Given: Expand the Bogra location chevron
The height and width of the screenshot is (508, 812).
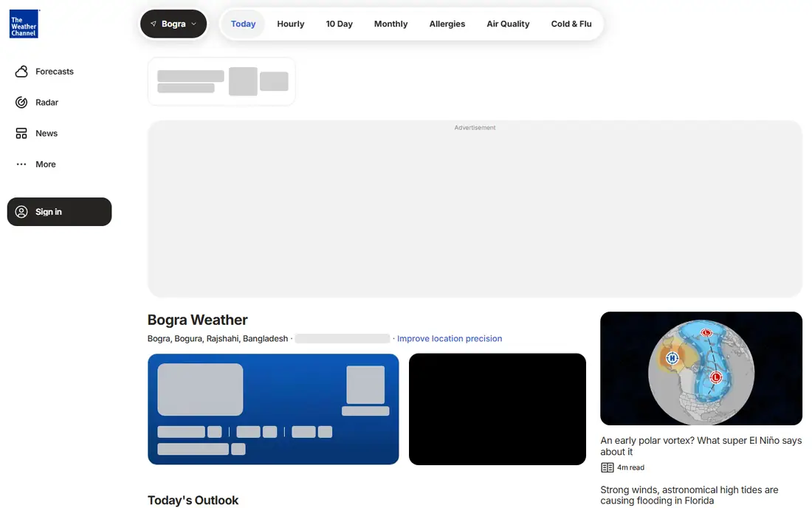Looking at the screenshot, I should [x=193, y=24].
